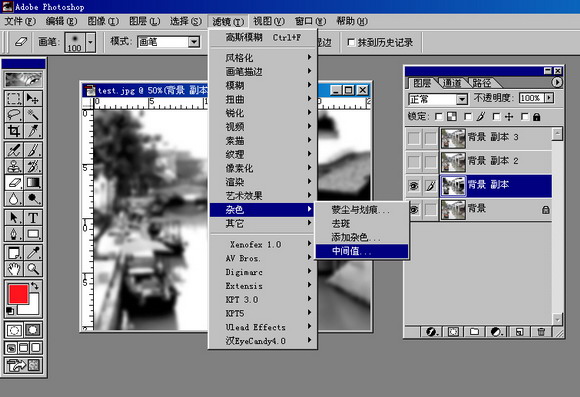Show the 背景 副本 2 layer
Image resolution: width=580 pixels, height=397 pixels.
414,162
